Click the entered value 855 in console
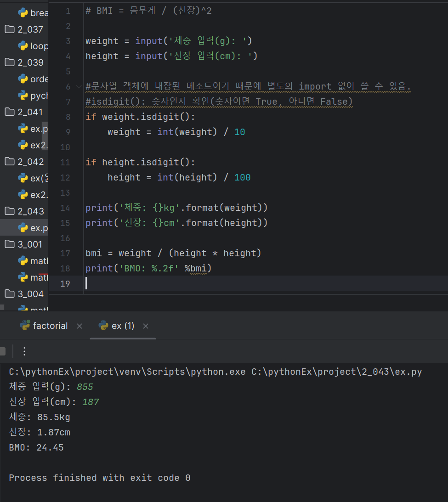 coord(85,387)
